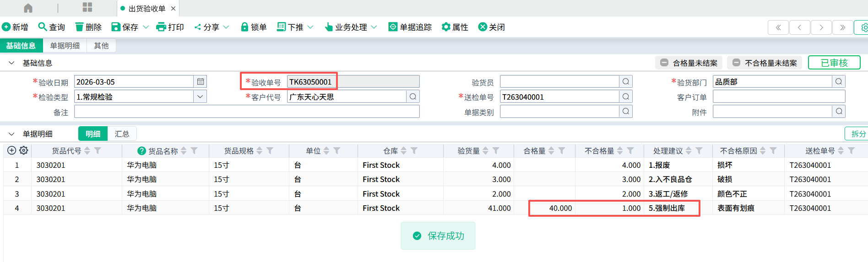The image size is (868, 262).
Task: Open the 业务处理 dropdown menu
Action: 351,27
